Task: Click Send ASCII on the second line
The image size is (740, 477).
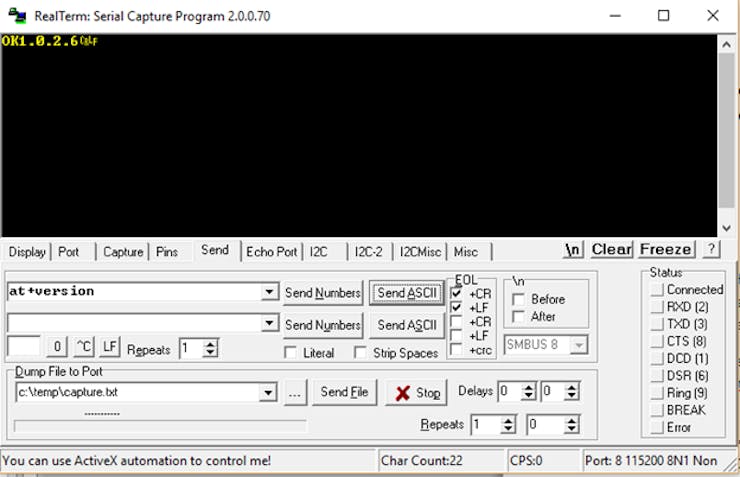Action: pyautogui.click(x=407, y=325)
